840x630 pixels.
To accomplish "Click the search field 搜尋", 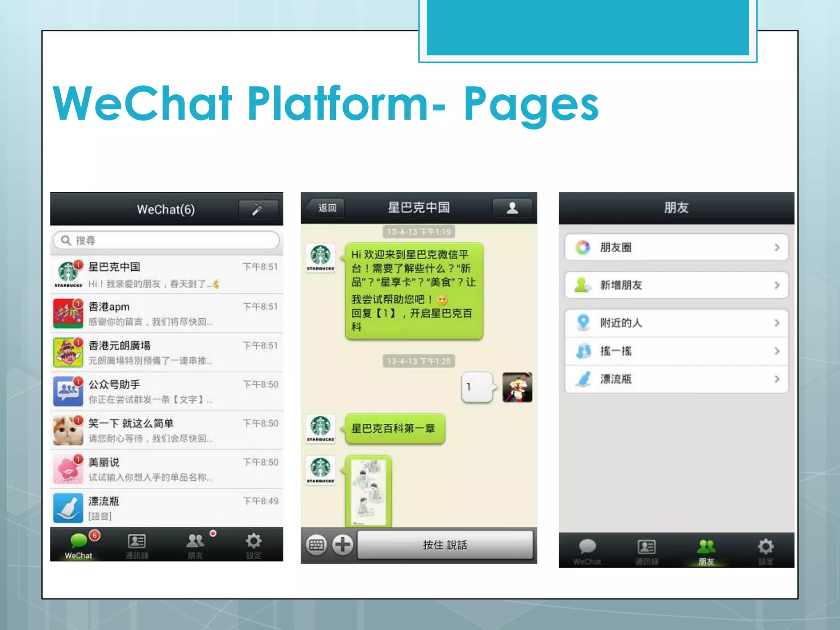I will coord(166,240).
